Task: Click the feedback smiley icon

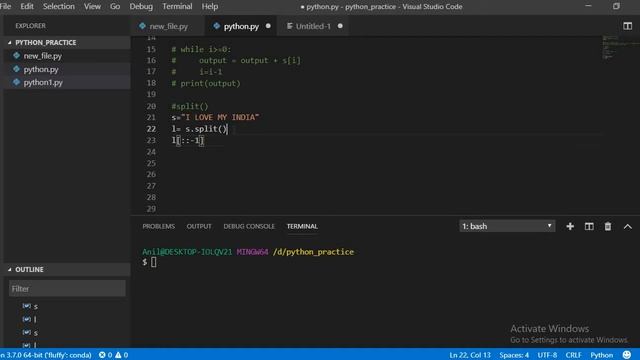Action: tap(627, 355)
